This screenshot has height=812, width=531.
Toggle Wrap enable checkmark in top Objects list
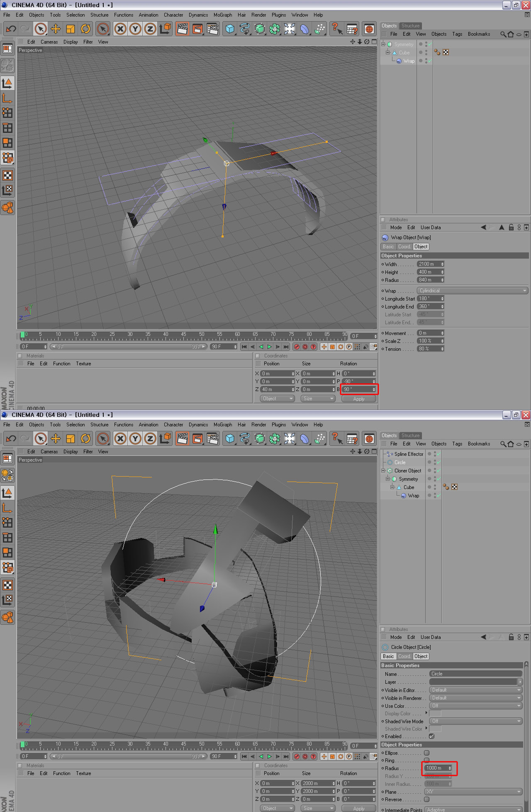point(430,61)
